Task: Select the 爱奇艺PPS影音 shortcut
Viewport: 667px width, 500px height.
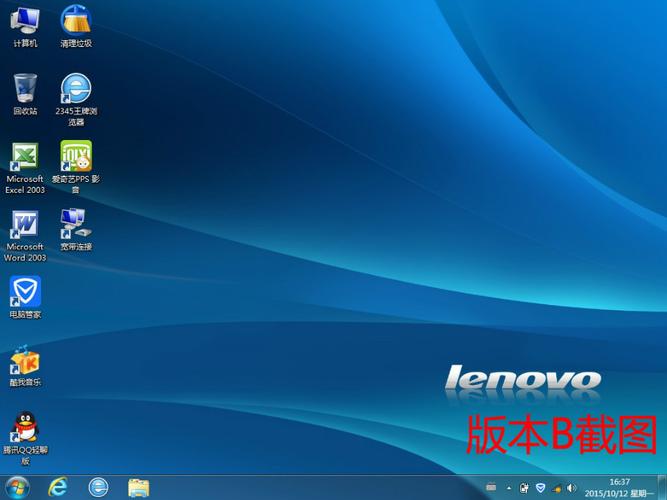Action: [x=76, y=167]
